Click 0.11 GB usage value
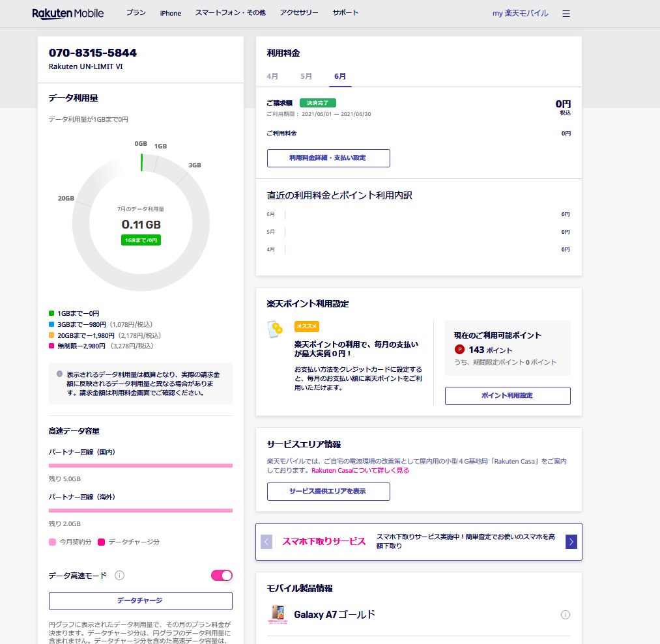This screenshot has width=660, height=644. click(x=141, y=225)
